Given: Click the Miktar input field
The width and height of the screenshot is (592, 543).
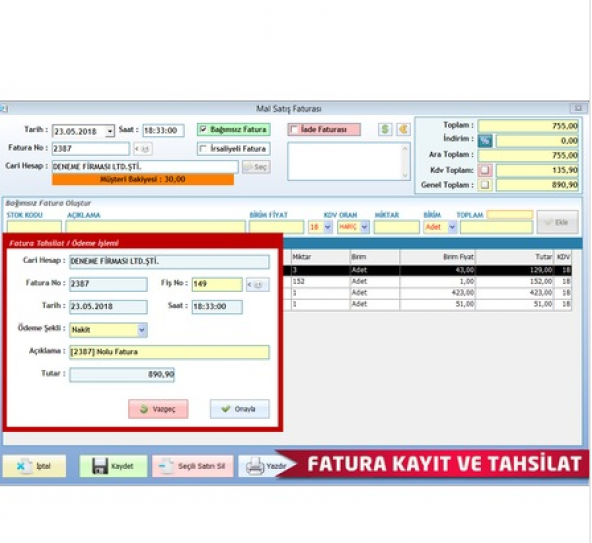Looking at the screenshot, I should coord(396,227).
